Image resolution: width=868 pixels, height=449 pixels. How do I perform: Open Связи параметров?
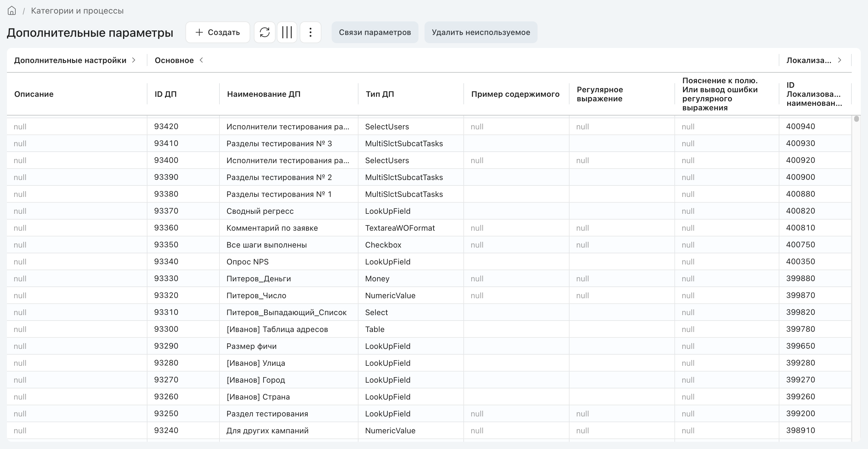pyautogui.click(x=375, y=32)
